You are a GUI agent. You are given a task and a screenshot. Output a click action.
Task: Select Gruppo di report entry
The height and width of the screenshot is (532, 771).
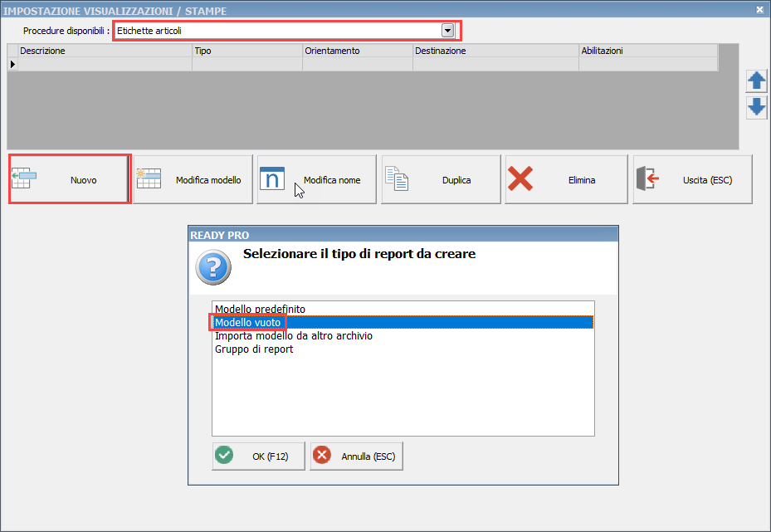[x=403, y=349]
